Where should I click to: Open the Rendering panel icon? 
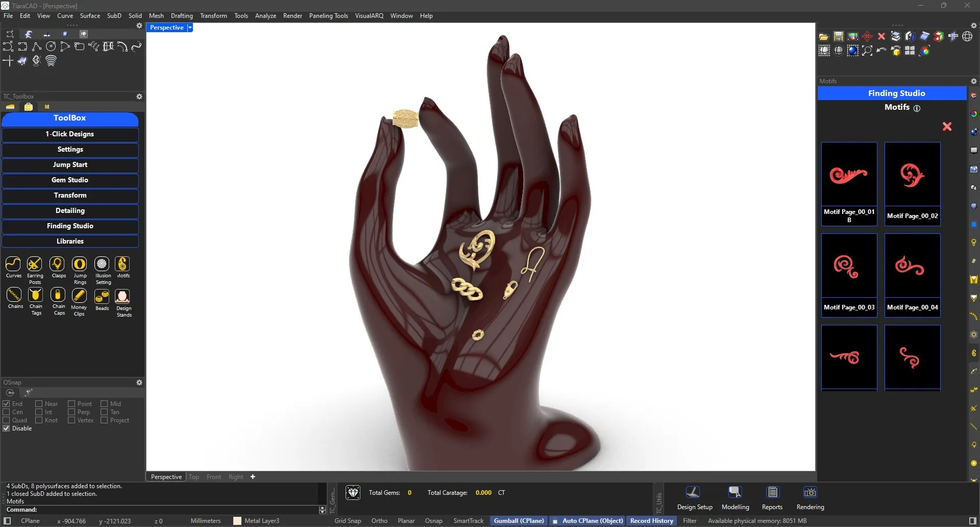tap(810, 493)
